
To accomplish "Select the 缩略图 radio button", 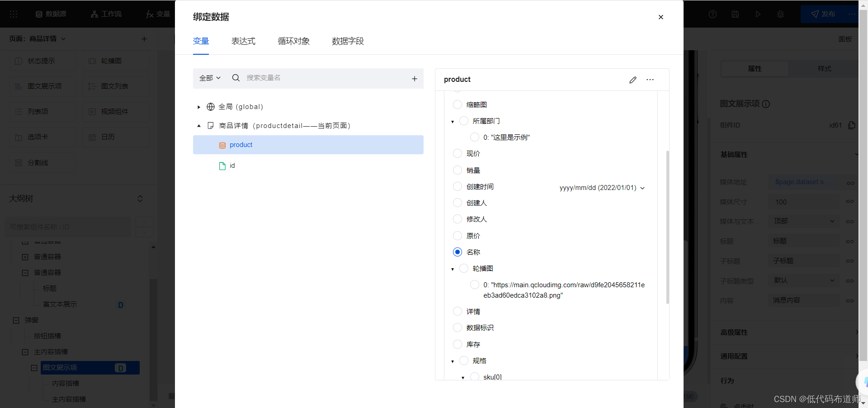I will pyautogui.click(x=458, y=104).
